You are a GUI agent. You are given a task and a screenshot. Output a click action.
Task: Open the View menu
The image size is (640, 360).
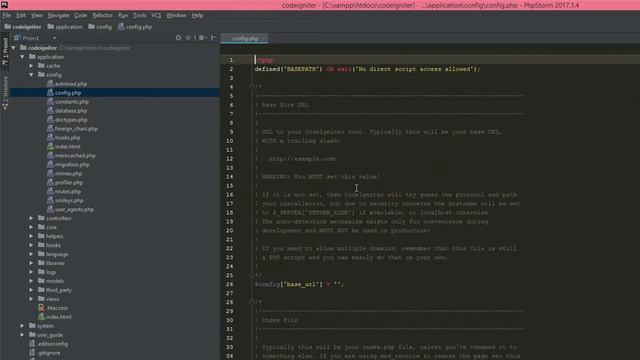click(37, 15)
